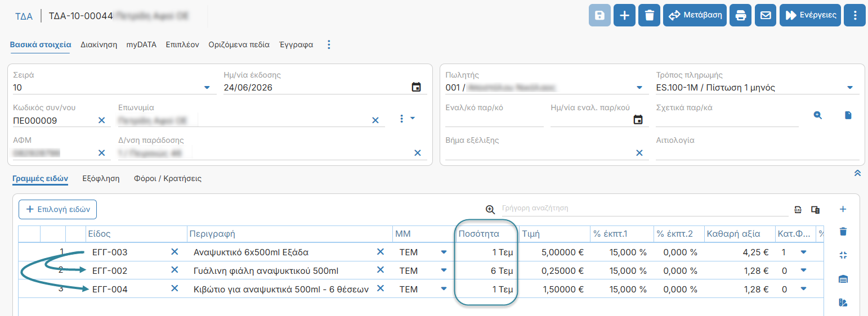
Task: Open calendar for Ημ/νία εναλ. παρ/κού
Action: 638,119
